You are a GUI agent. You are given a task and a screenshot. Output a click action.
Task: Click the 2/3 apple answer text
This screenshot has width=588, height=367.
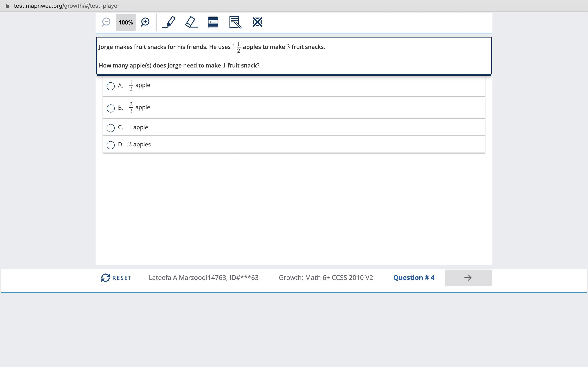click(x=139, y=107)
